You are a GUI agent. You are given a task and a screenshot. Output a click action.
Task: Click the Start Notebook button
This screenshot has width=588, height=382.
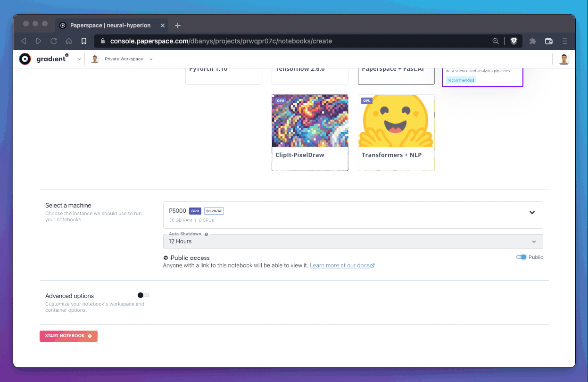click(68, 336)
